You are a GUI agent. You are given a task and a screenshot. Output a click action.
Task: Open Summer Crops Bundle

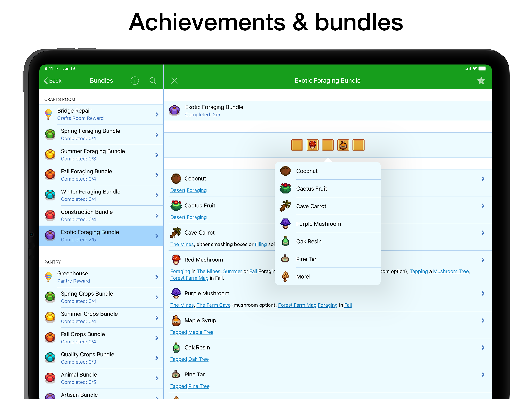[101, 317]
